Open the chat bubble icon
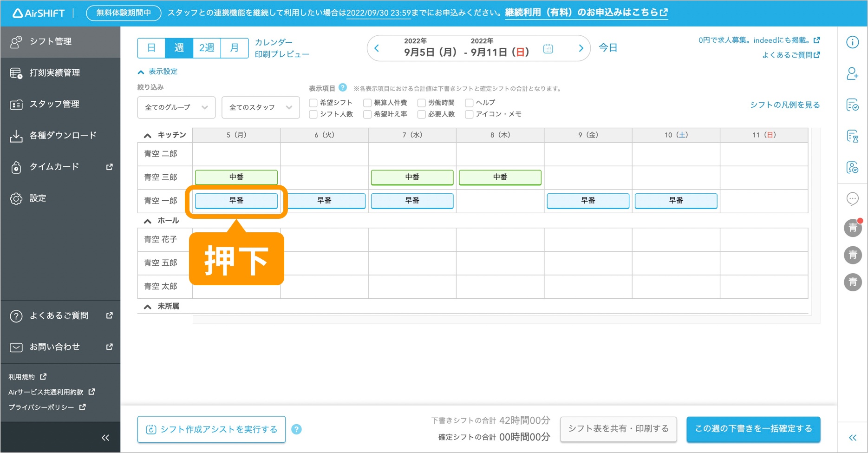 click(852, 199)
